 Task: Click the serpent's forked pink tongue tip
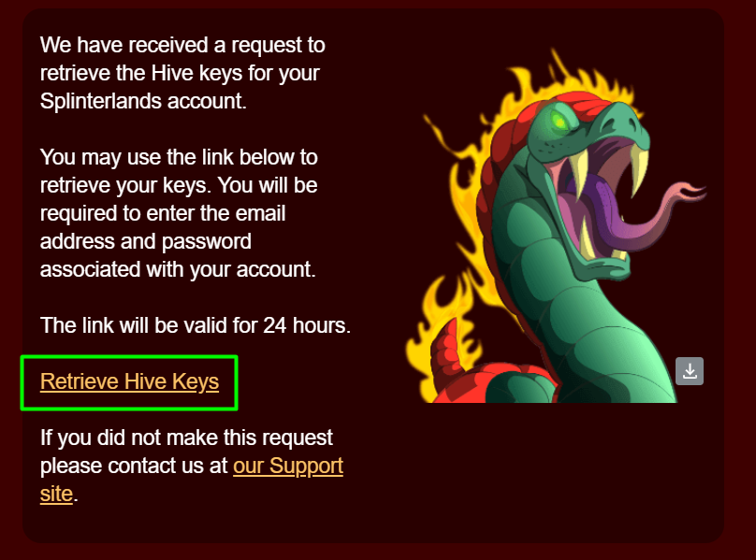[x=690, y=191]
